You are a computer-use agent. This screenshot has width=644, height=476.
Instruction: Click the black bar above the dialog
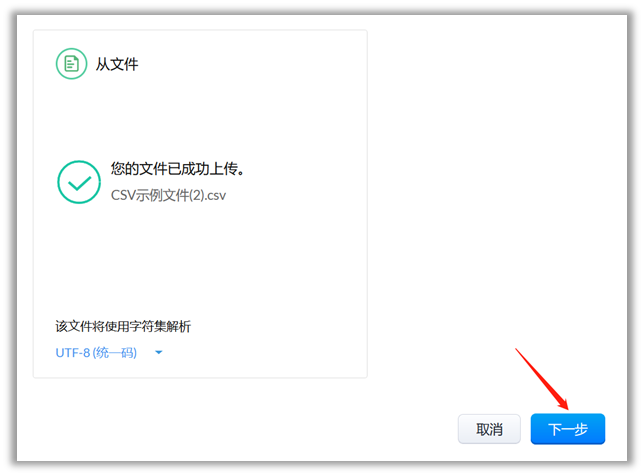320,7
